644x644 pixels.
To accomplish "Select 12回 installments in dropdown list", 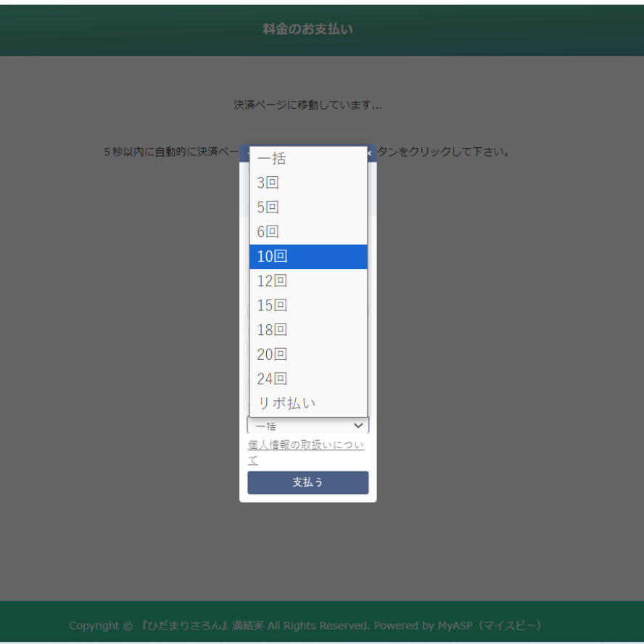I will tap(307, 281).
